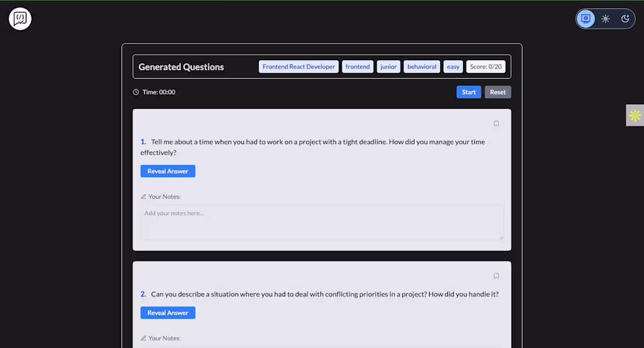This screenshot has width=644, height=348.
Task: Click the pencil icon next to second Your Notes
Action: [143, 338]
